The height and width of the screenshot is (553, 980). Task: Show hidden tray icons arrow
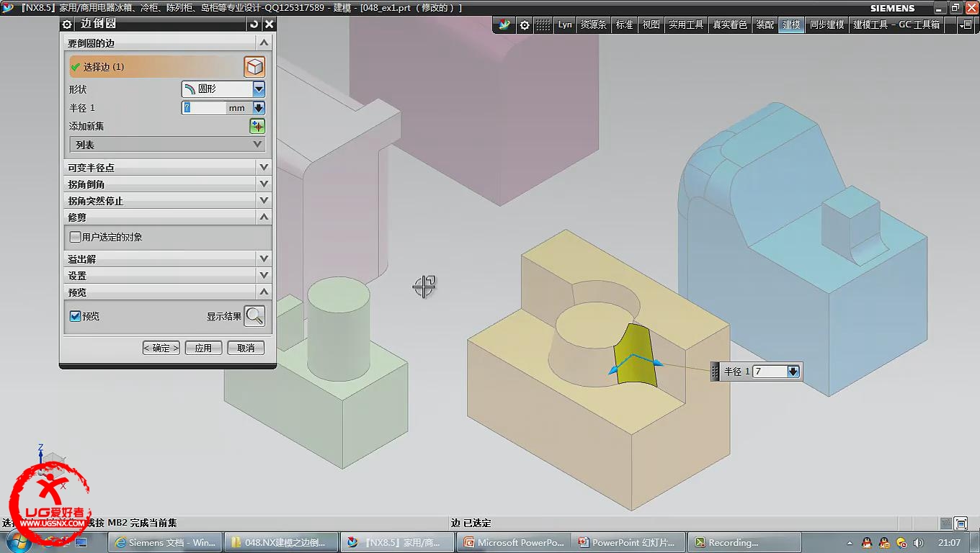[851, 543]
